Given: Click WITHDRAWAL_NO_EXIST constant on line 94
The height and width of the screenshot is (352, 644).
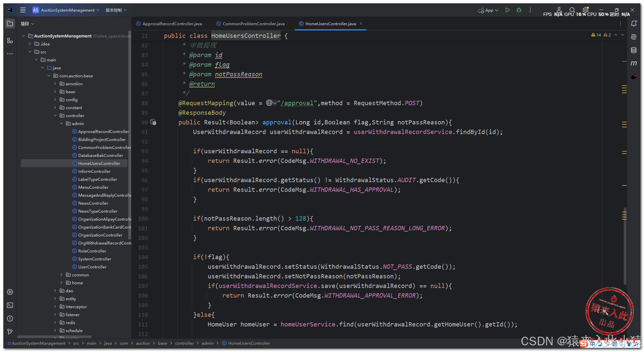Looking at the screenshot, I should 344,161.
